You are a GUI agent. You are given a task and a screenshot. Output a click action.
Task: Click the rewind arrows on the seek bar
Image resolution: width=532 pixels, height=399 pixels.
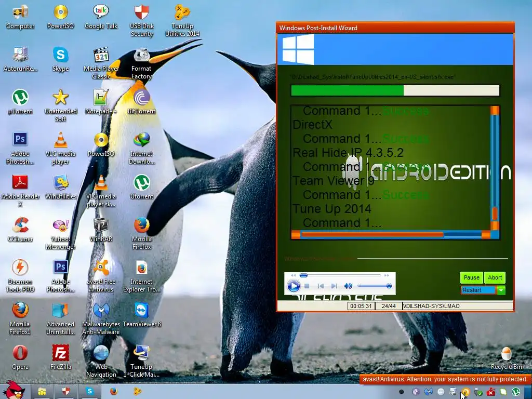(x=294, y=275)
